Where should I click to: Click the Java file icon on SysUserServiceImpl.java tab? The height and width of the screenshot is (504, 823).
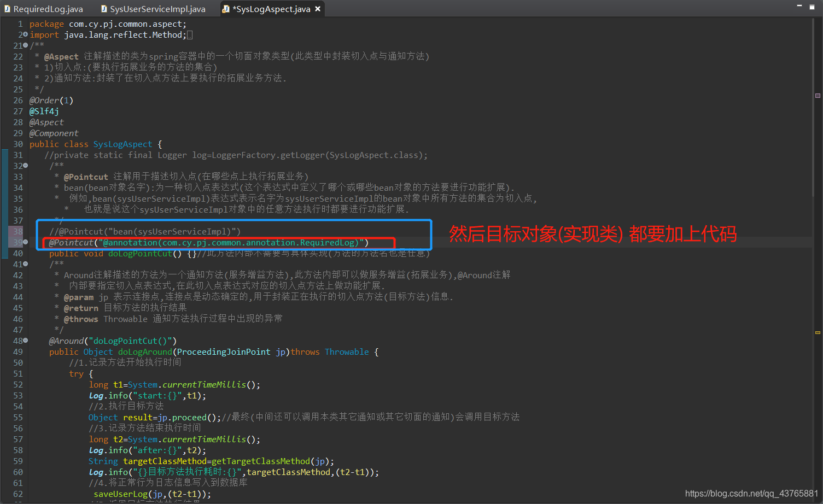tap(104, 9)
